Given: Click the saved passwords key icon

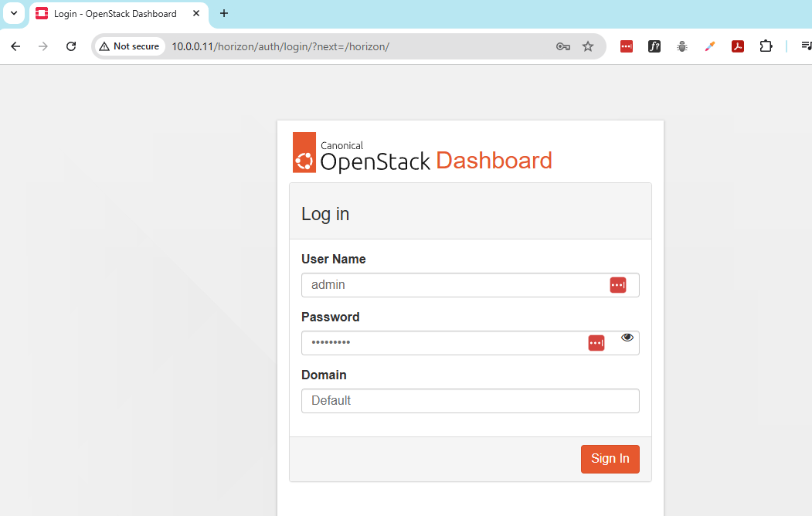Looking at the screenshot, I should 563,46.
